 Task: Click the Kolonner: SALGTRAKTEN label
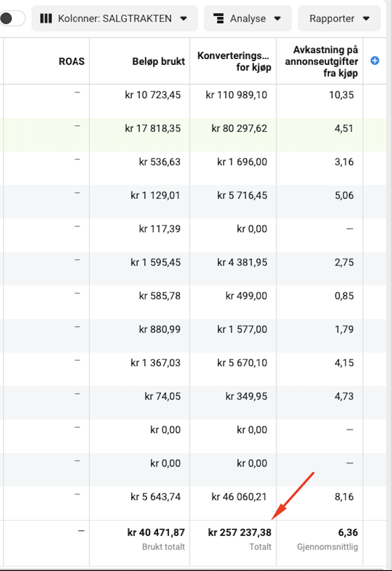[114, 18]
